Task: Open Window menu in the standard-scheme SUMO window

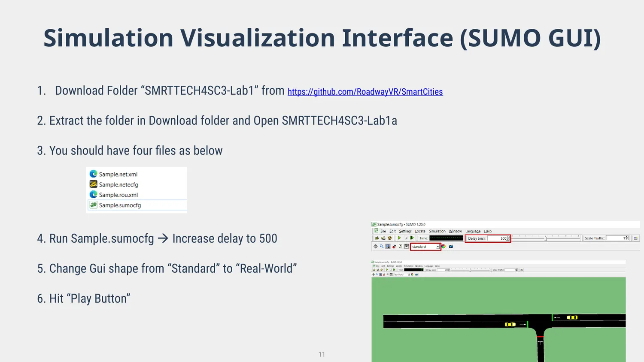Action: pyautogui.click(x=455, y=231)
